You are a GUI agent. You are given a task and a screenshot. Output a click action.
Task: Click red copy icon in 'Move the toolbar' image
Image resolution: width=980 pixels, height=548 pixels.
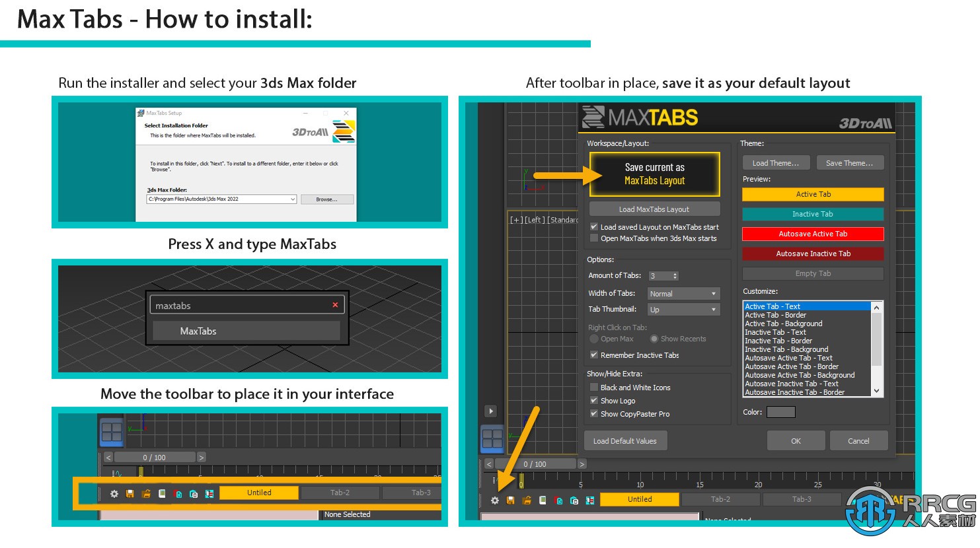point(178,494)
